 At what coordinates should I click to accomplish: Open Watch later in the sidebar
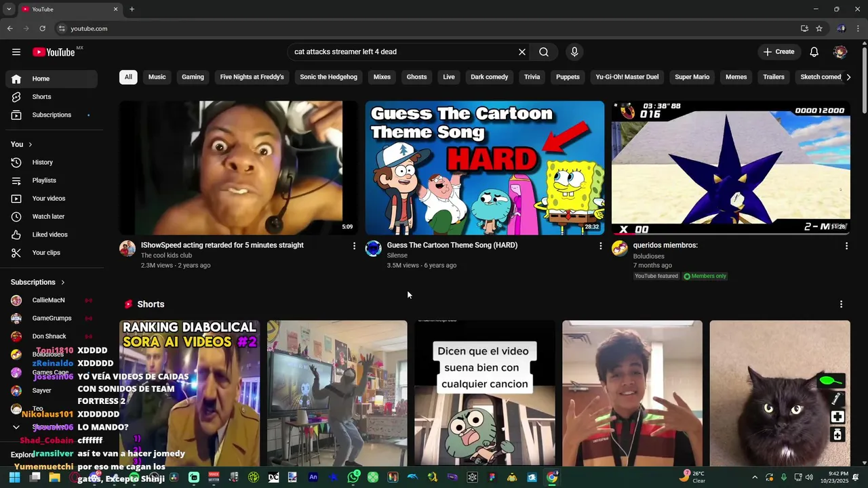pos(52,217)
